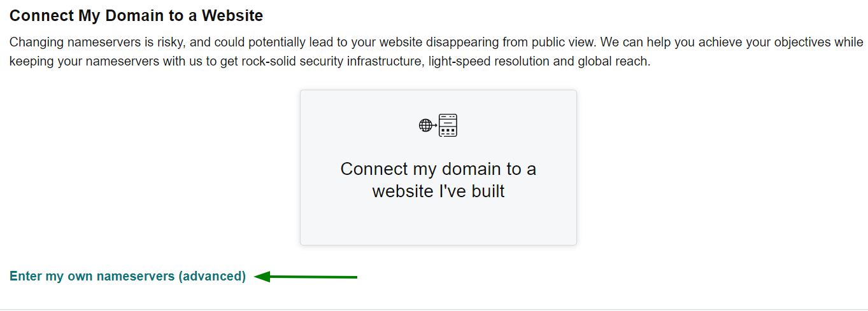The width and height of the screenshot is (868, 311).
Task: Select the Connect my domain to a website card
Action: (438, 167)
